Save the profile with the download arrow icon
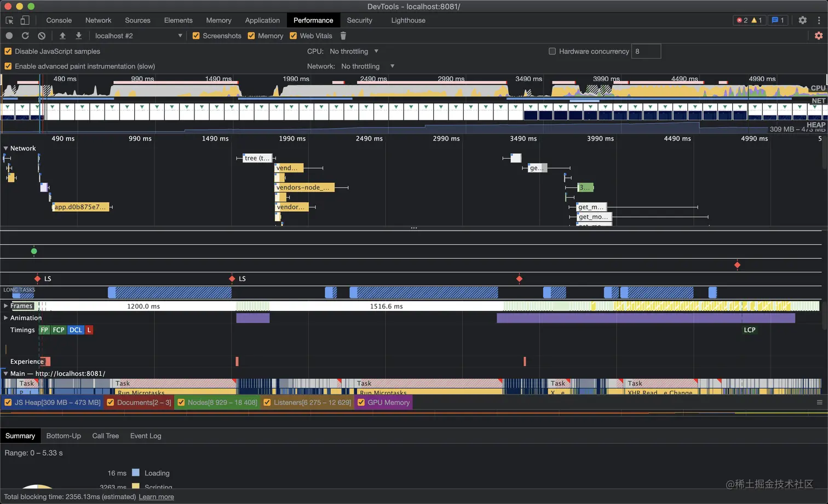Viewport: 828px width, 504px height. (79, 36)
